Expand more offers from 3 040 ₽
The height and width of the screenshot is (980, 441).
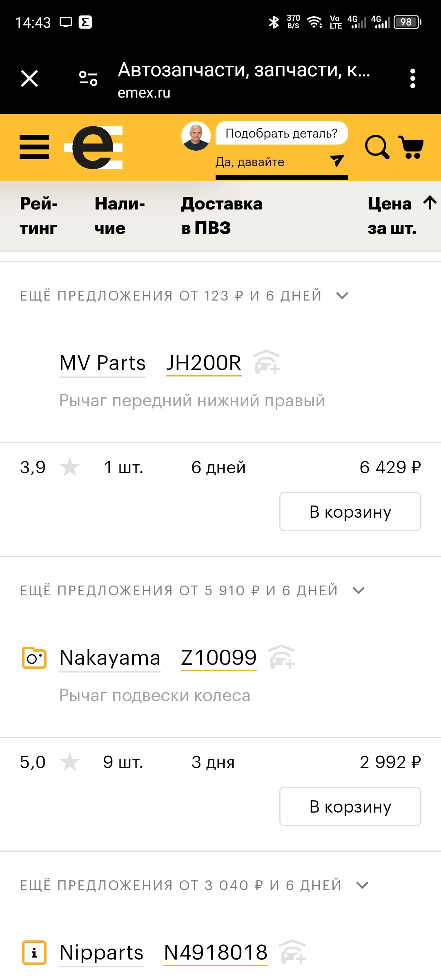pyautogui.click(x=362, y=885)
